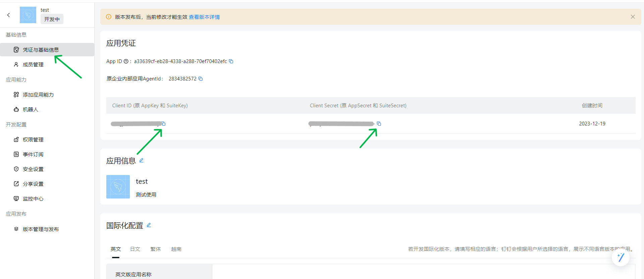
Task: Click the App ID help icon
Action: pyautogui.click(x=126, y=61)
